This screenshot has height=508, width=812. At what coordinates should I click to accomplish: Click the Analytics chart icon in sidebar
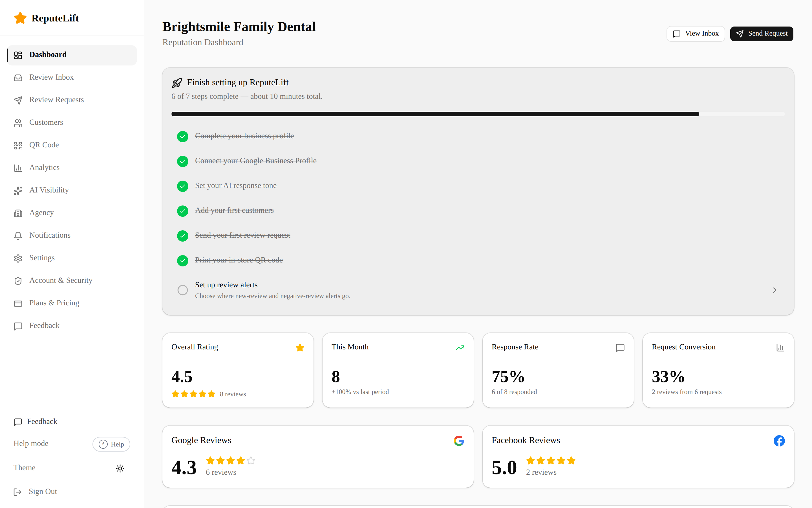[x=18, y=168]
